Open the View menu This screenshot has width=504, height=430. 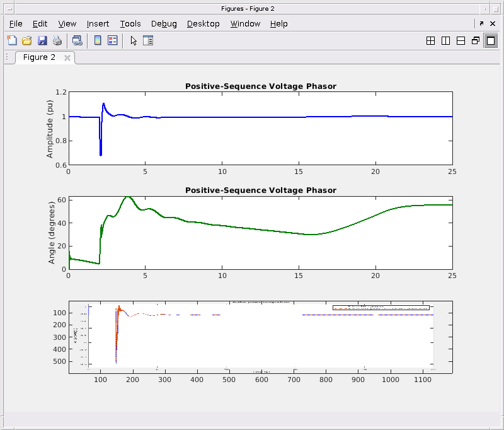(x=67, y=24)
